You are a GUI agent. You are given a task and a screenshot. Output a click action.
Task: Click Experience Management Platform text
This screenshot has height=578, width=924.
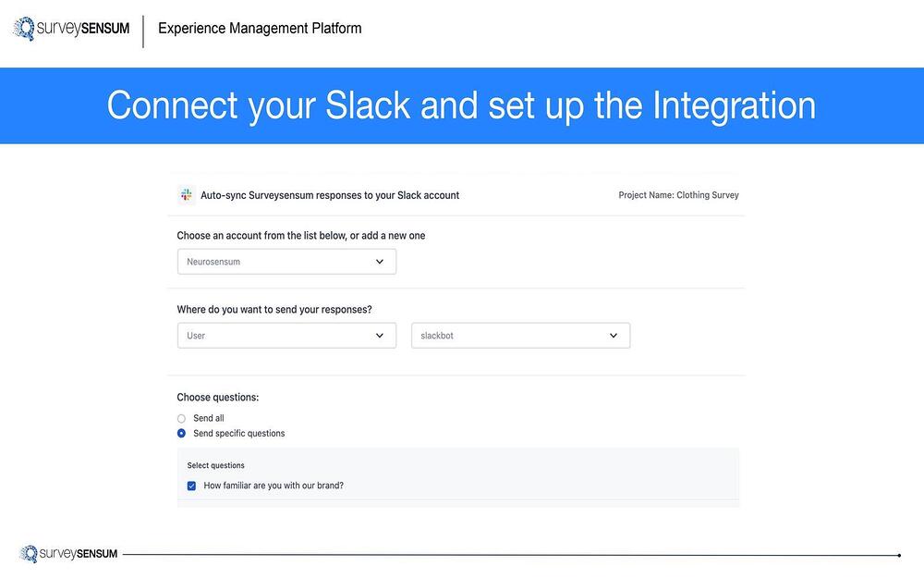[260, 29]
